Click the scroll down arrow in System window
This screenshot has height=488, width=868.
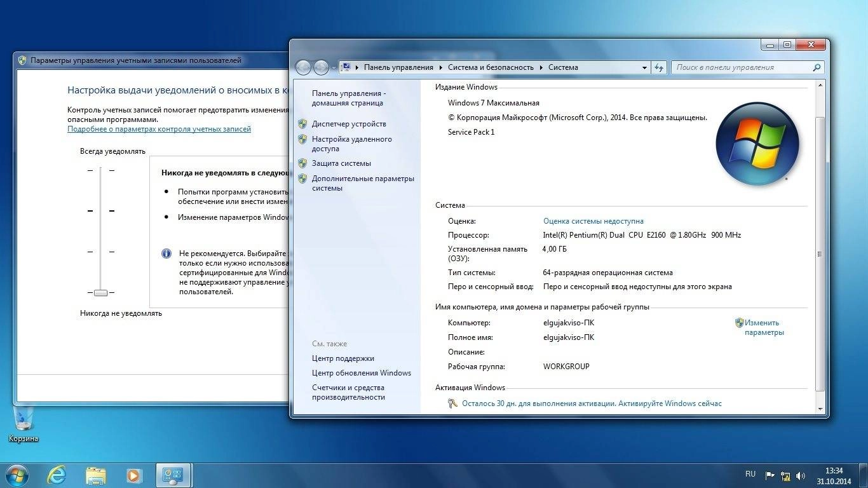[820, 409]
